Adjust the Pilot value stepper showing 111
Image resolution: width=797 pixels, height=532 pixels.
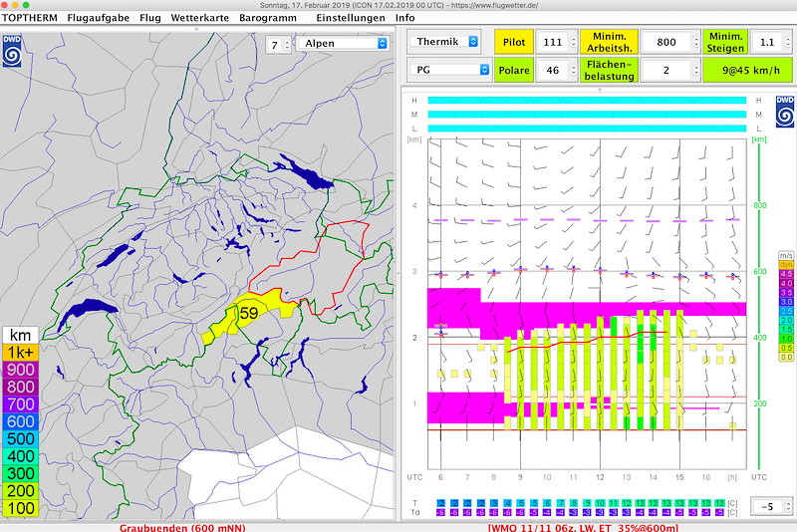click(x=574, y=42)
